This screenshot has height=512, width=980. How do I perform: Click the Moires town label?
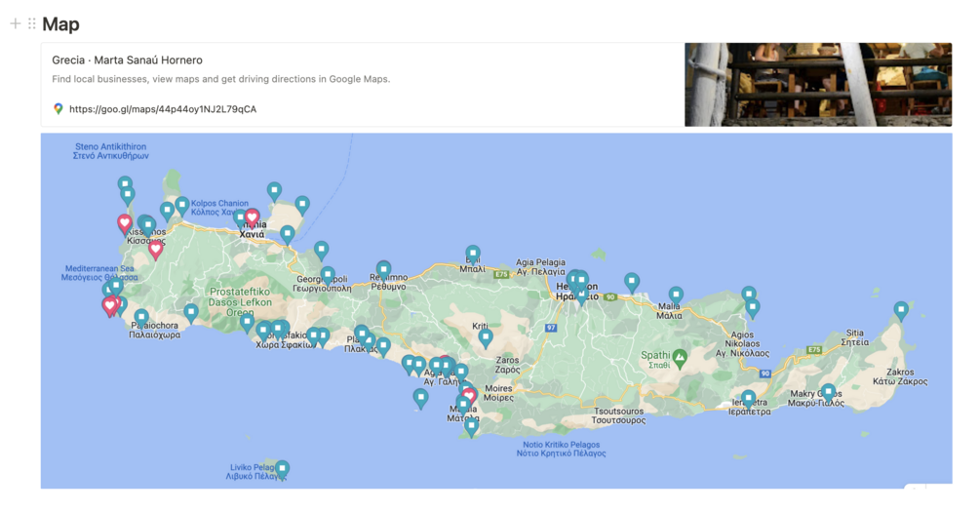tap(498, 393)
